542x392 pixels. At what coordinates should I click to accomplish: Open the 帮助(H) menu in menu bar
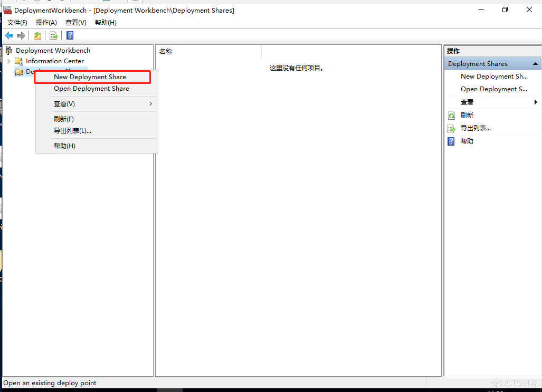click(106, 23)
